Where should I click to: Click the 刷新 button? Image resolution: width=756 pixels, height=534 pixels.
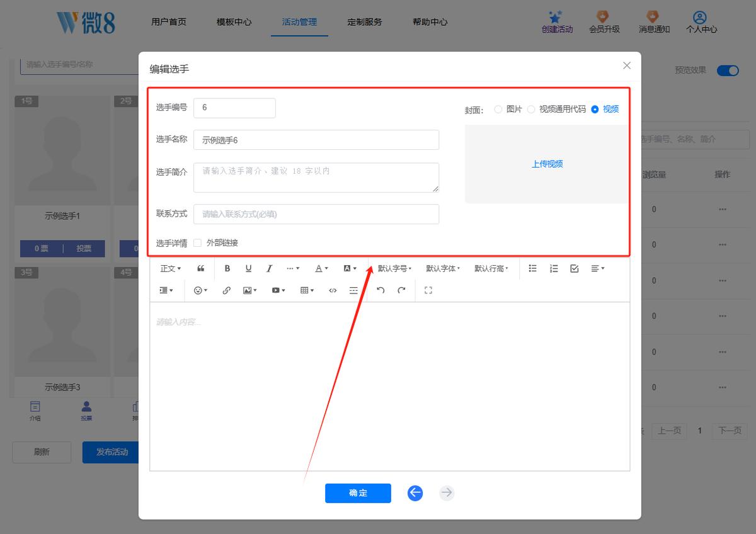(42, 452)
